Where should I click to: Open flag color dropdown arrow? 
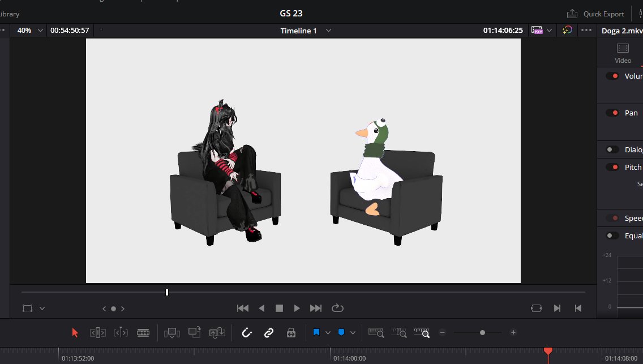pos(328,333)
